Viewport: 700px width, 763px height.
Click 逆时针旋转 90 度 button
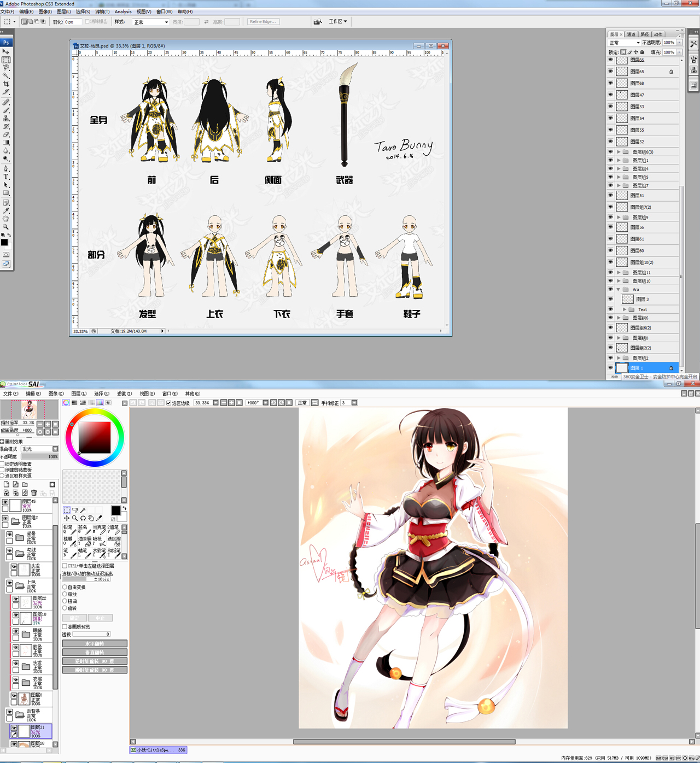95,661
